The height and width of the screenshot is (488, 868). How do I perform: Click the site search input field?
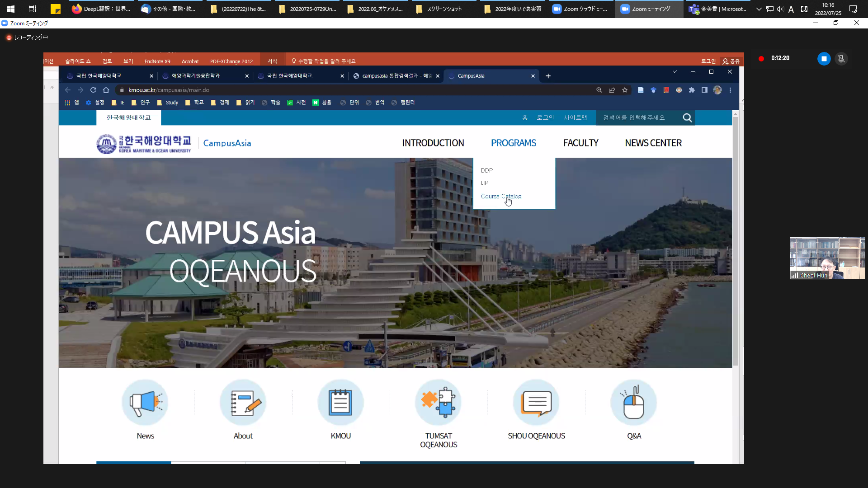click(638, 118)
